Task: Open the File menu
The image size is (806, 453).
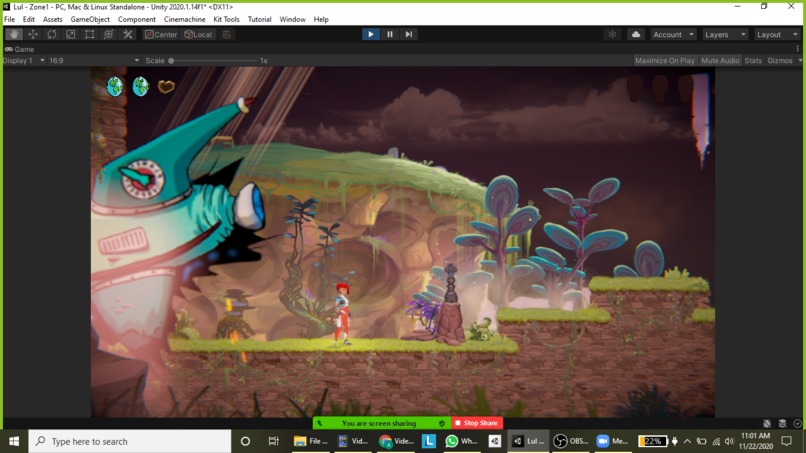Action: pos(9,20)
